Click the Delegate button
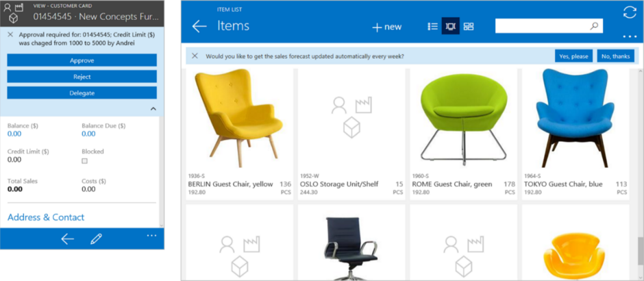 82,93
